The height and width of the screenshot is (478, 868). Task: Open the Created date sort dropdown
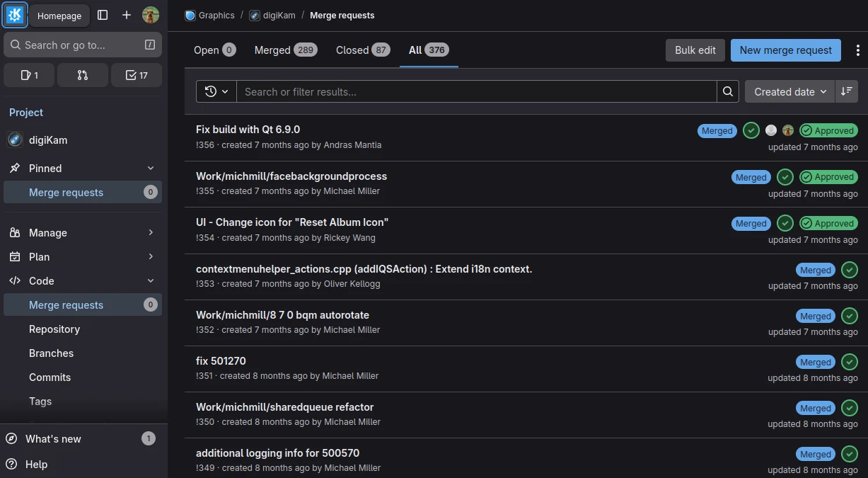coord(788,91)
